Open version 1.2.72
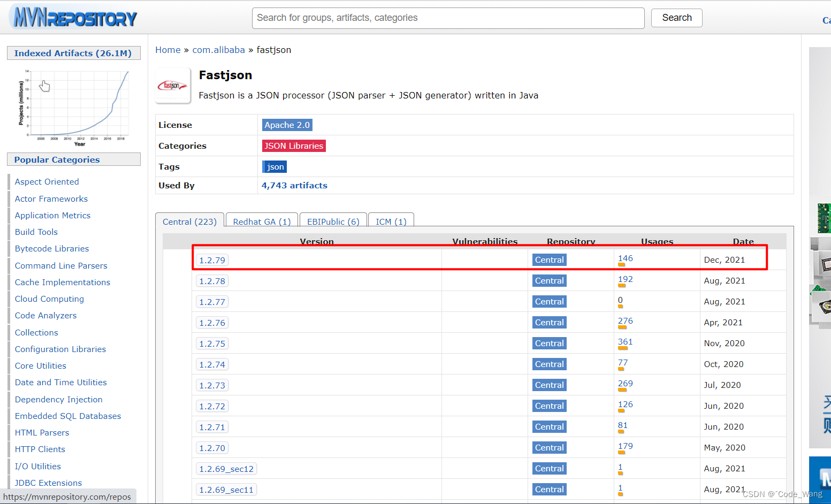 [x=212, y=406]
